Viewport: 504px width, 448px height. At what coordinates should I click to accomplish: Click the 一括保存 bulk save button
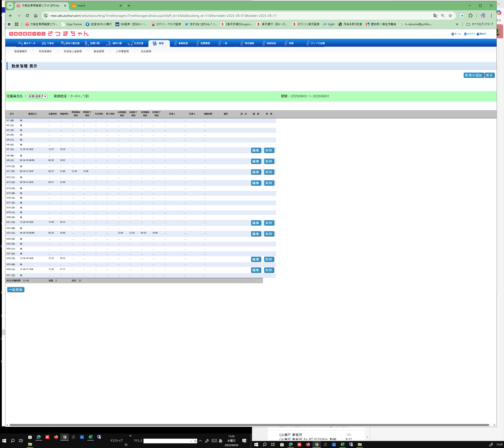pos(16,290)
